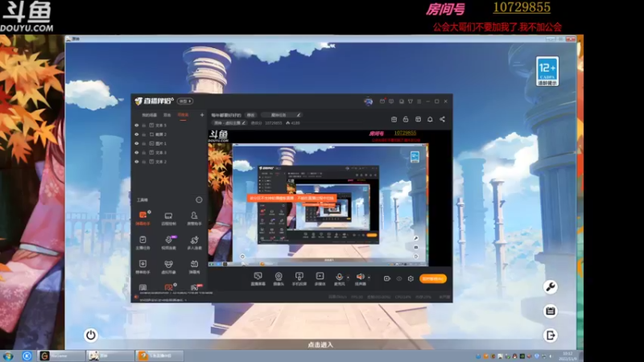Switch to the second scene tab
The image size is (644, 362).
pyautogui.click(x=167, y=115)
